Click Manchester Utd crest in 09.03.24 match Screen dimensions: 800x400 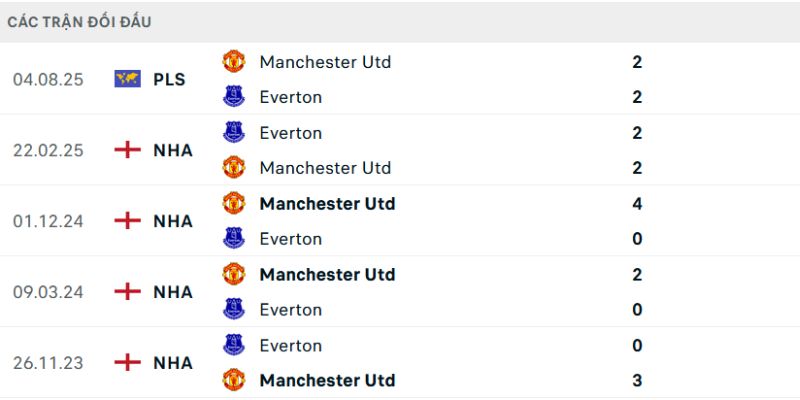click(x=234, y=274)
